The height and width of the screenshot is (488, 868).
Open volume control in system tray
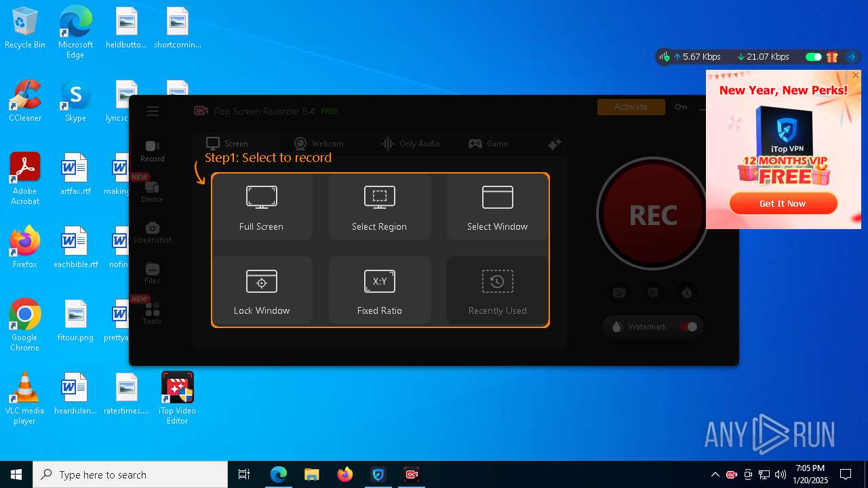point(781,474)
